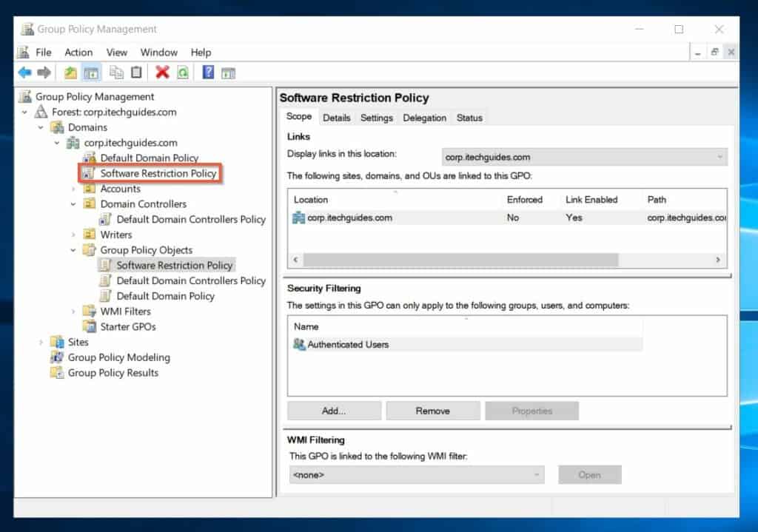
Task: Open Help using the question mark icon
Action: click(x=208, y=73)
